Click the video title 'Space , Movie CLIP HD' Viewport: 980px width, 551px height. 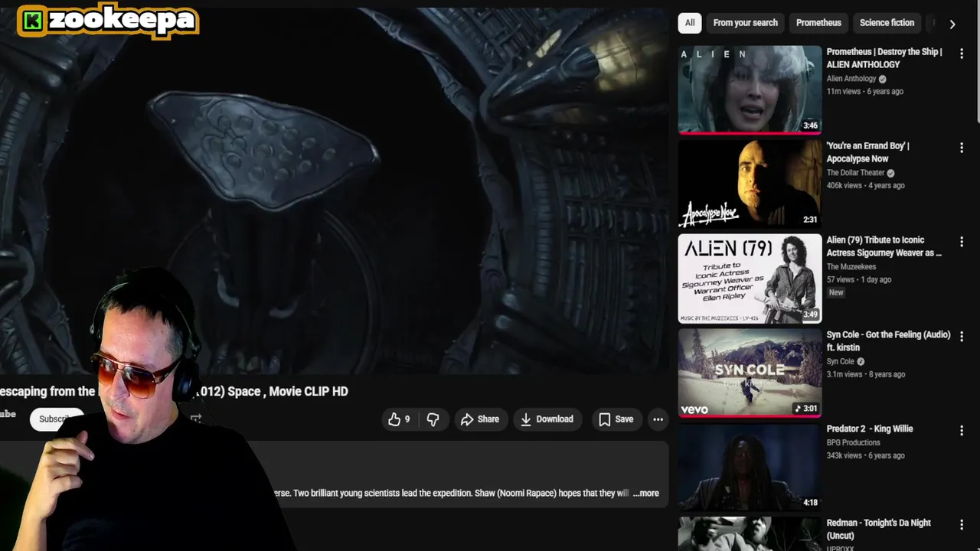(288, 391)
